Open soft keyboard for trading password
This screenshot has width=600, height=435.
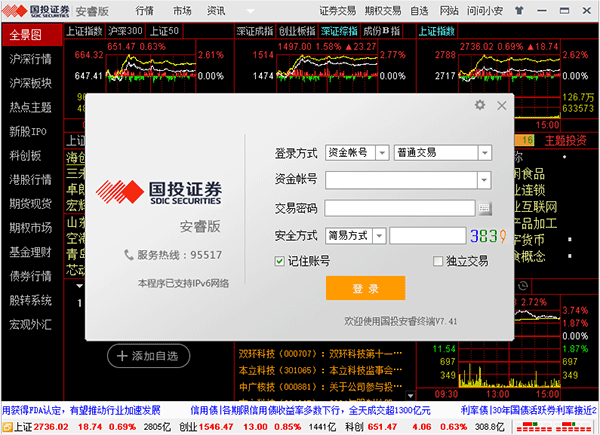[x=484, y=208]
